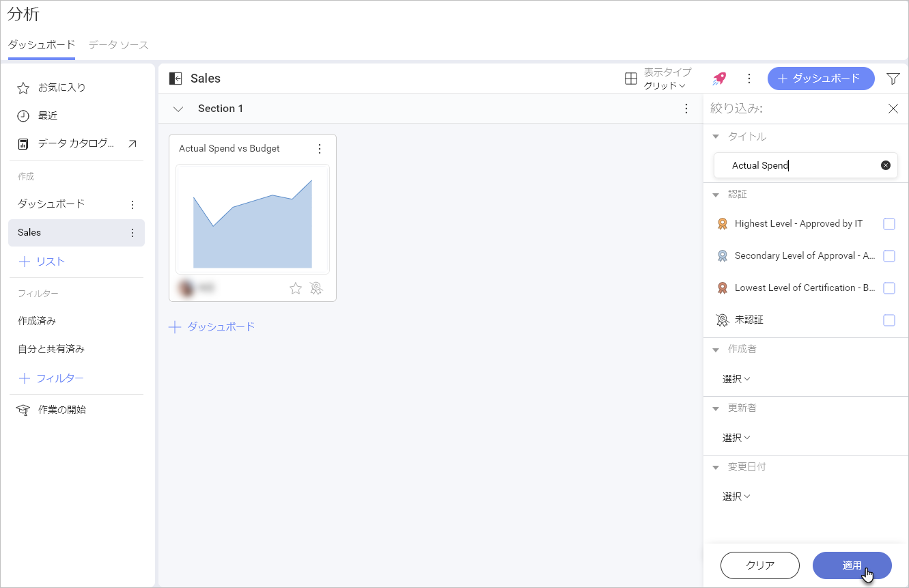
Task: Click the blurred author avatar on the card
Action: point(186,288)
